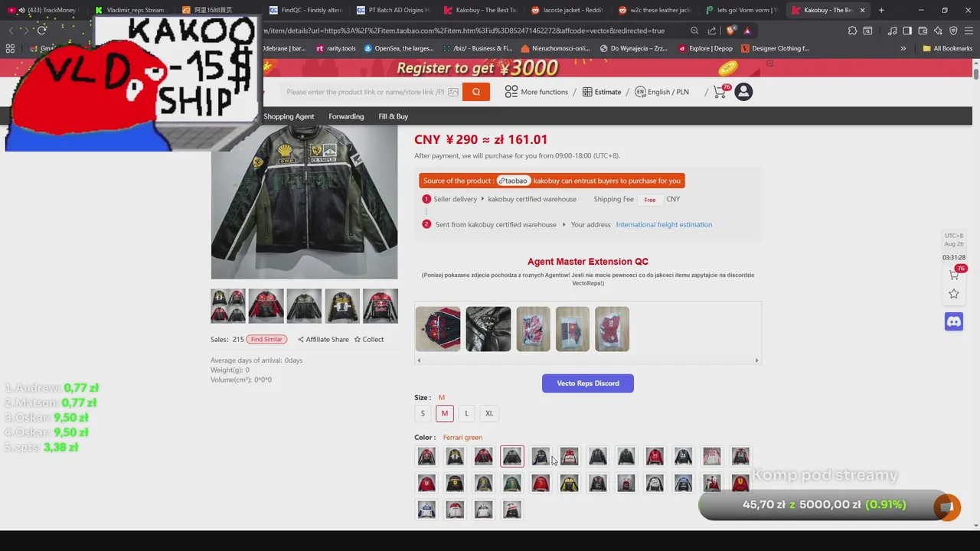Open the Shopping Agent menu
The image size is (980, 551).
289,116
